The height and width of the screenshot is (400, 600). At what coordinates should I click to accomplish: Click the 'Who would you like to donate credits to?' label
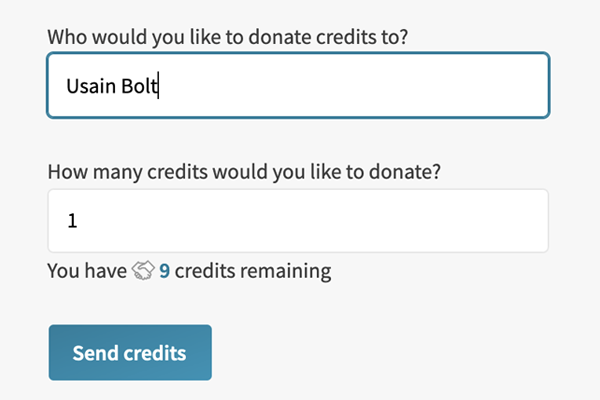227,34
